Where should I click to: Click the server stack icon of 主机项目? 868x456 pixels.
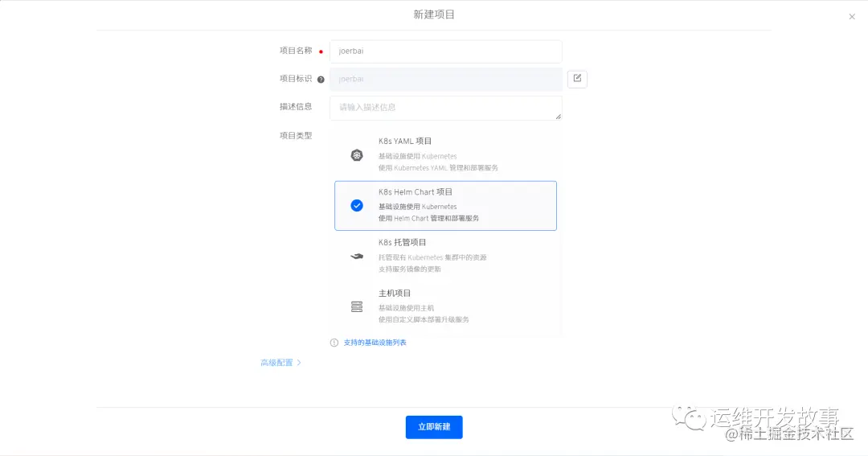pyautogui.click(x=357, y=306)
